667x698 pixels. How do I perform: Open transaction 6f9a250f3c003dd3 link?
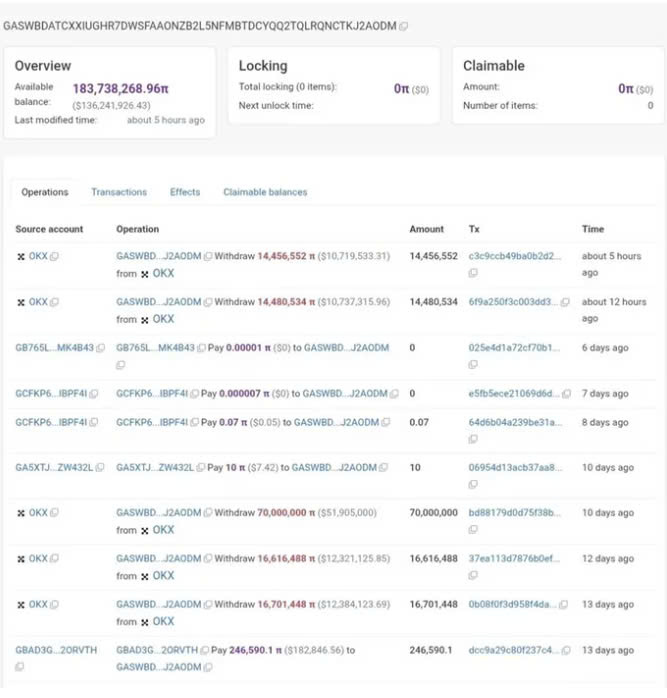pyautogui.click(x=513, y=302)
